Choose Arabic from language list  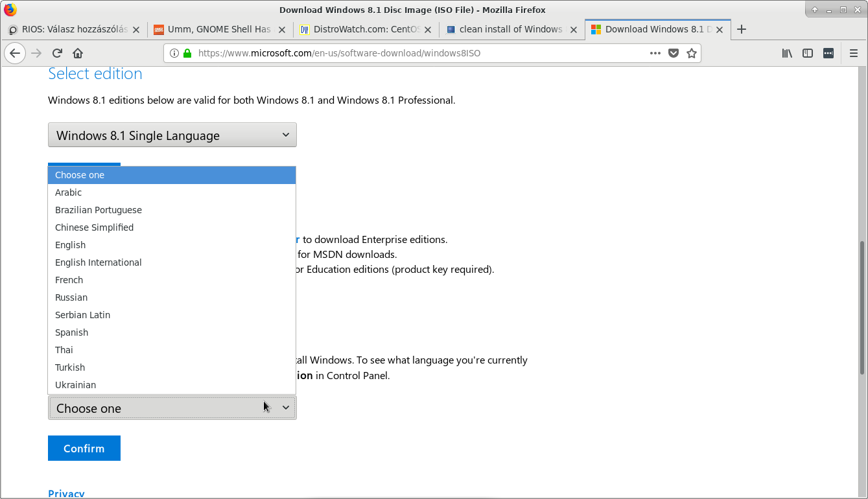(172, 192)
